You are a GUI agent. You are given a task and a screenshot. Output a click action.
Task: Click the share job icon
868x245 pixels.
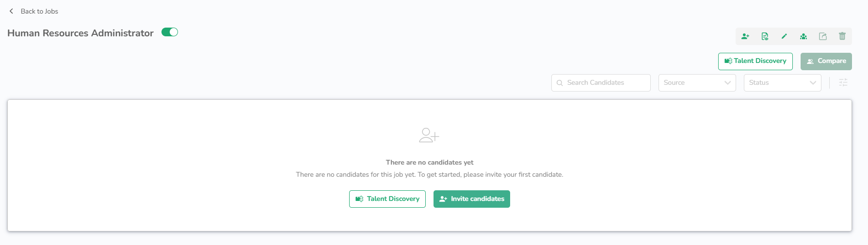pos(823,36)
